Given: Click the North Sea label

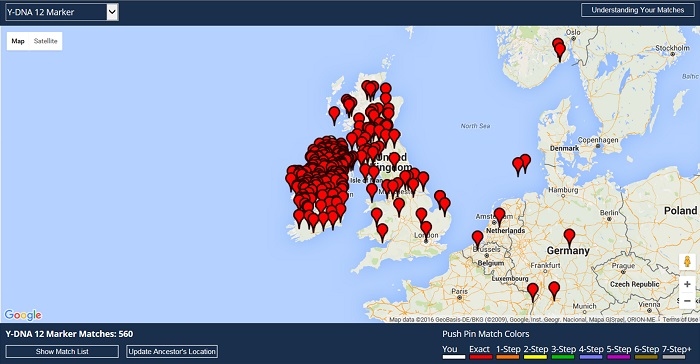Looking at the screenshot, I should (x=475, y=126).
